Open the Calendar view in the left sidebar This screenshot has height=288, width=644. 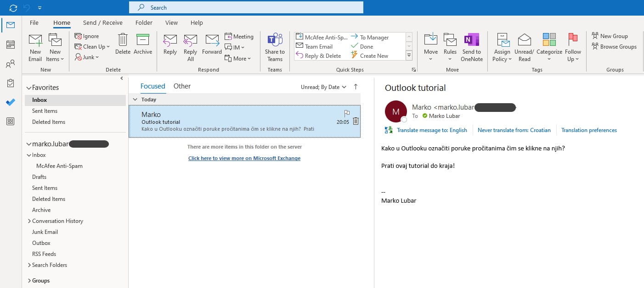tap(10, 44)
